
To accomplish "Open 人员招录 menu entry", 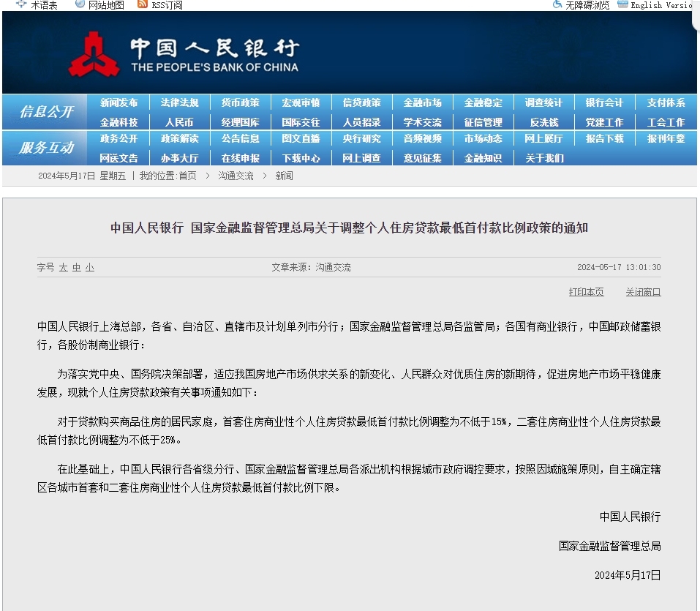I will 361,122.
